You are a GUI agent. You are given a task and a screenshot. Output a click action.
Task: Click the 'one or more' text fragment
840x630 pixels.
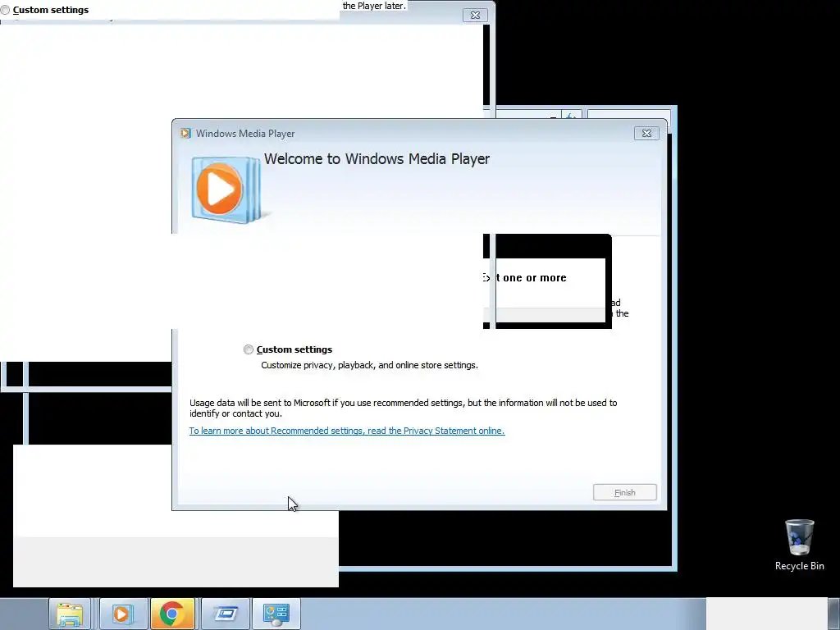point(535,277)
